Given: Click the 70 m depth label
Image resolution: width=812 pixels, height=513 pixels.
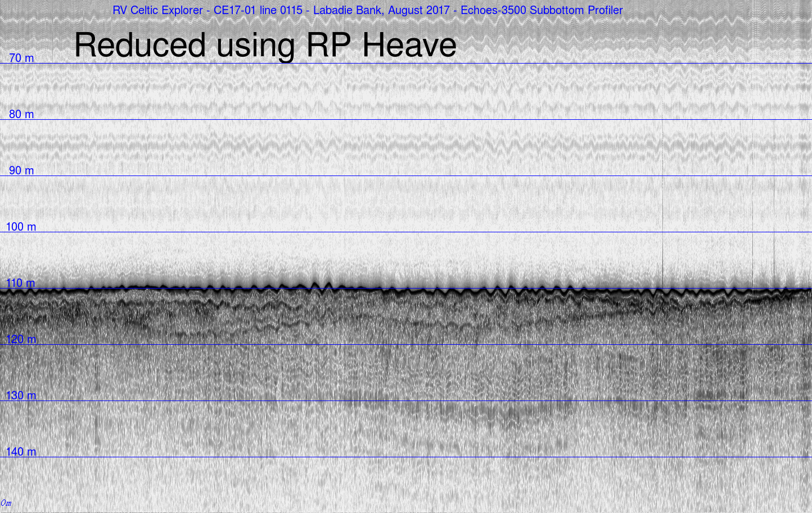Looking at the screenshot, I should tap(21, 58).
